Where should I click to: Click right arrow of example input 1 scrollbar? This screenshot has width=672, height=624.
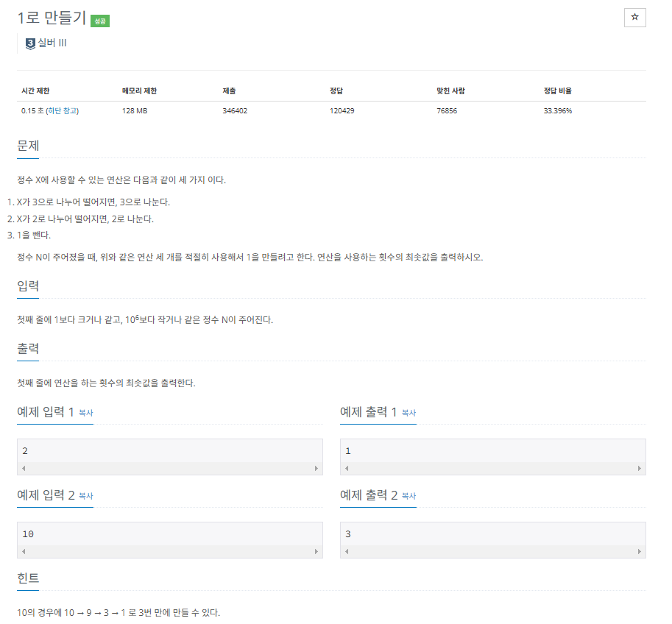(316, 469)
